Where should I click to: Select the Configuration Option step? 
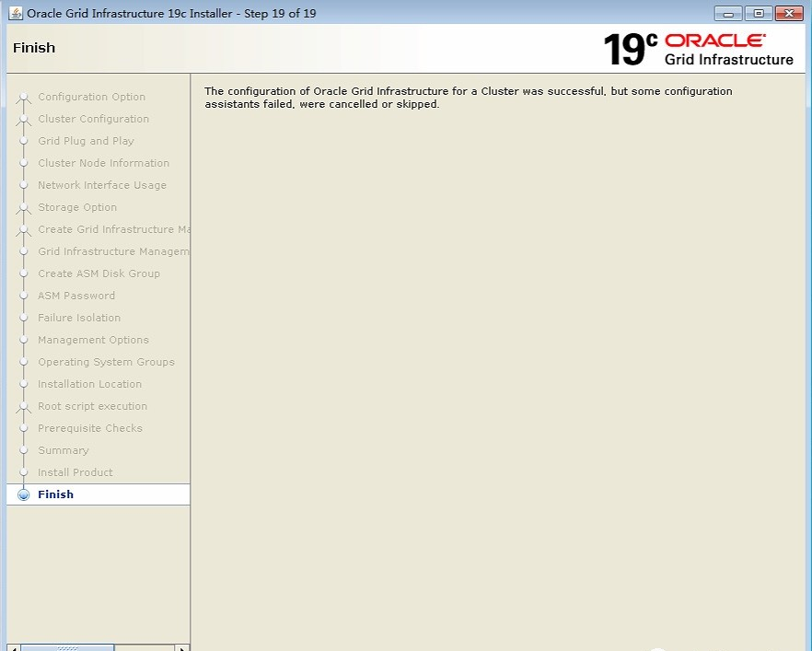[92, 97]
